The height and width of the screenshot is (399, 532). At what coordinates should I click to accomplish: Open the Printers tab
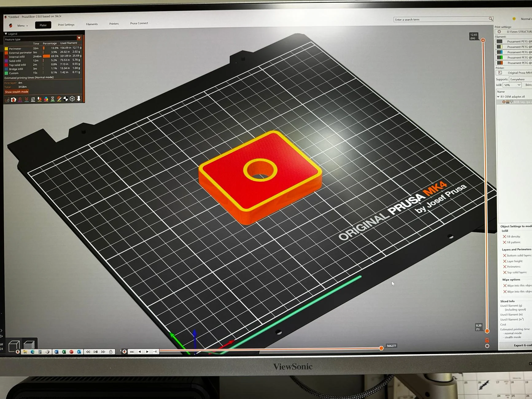[x=114, y=24]
